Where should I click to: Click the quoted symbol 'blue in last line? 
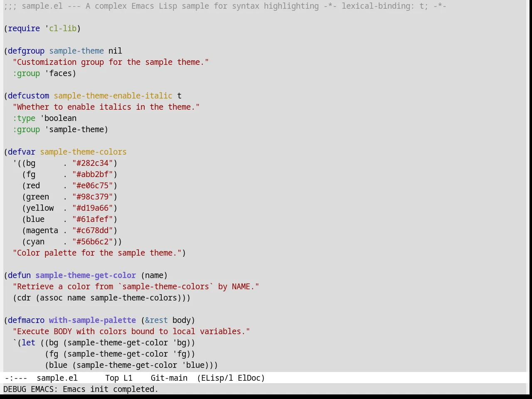pos(193,365)
